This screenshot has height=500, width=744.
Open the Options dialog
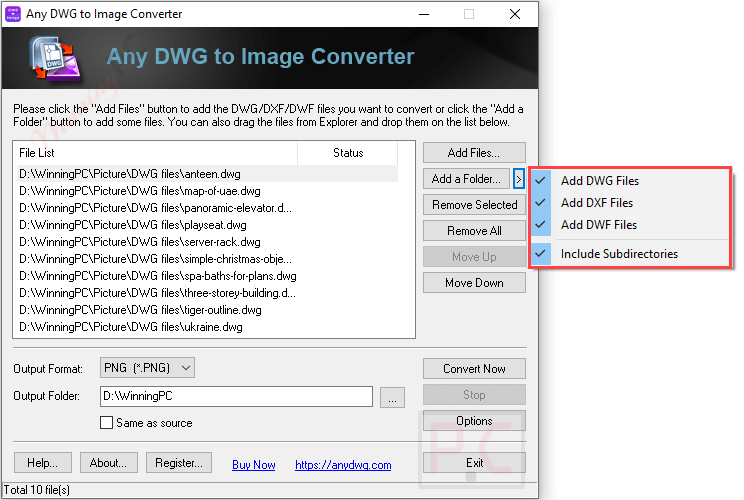tap(474, 421)
